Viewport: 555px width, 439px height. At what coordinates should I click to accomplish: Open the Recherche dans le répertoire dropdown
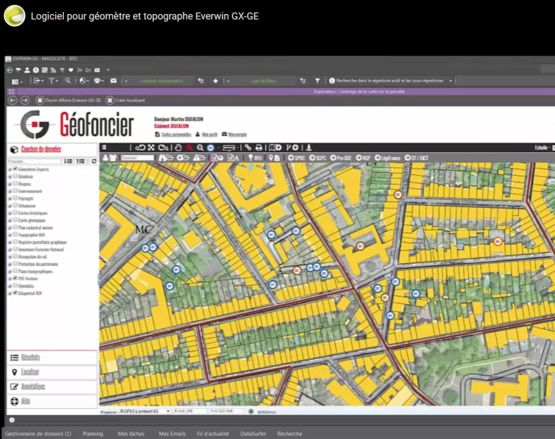451,81
